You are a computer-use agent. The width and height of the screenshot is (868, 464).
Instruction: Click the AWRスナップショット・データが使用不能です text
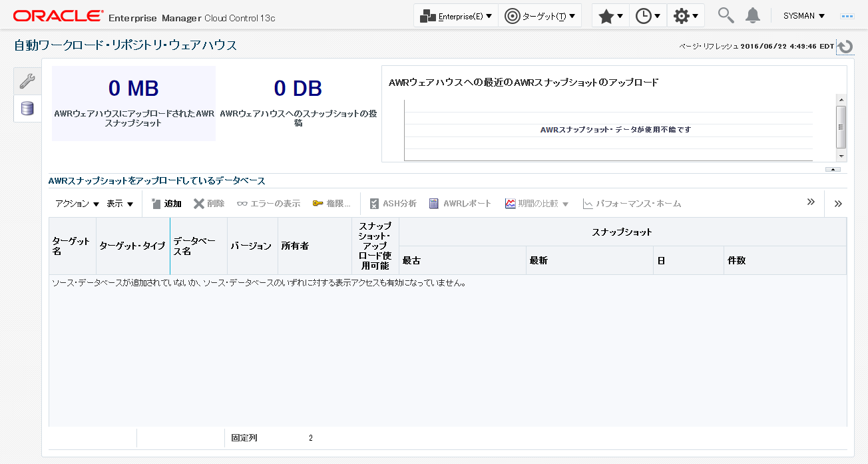click(x=616, y=130)
